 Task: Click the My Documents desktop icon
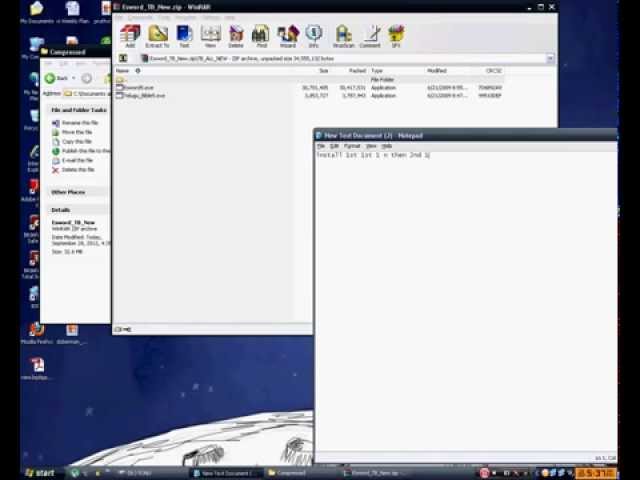tap(37, 12)
